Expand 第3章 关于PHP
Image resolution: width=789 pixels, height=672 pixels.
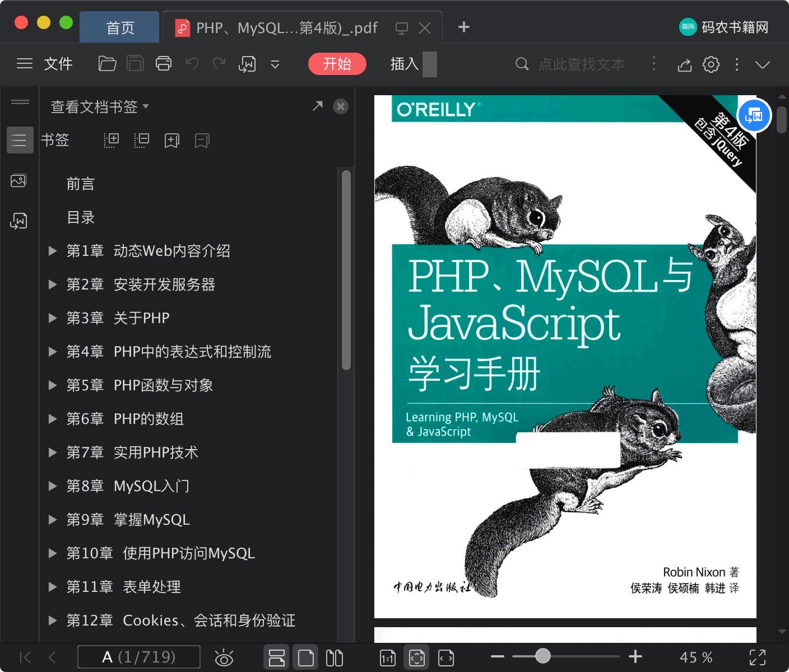pyautogui.click(x=53, y=318)
